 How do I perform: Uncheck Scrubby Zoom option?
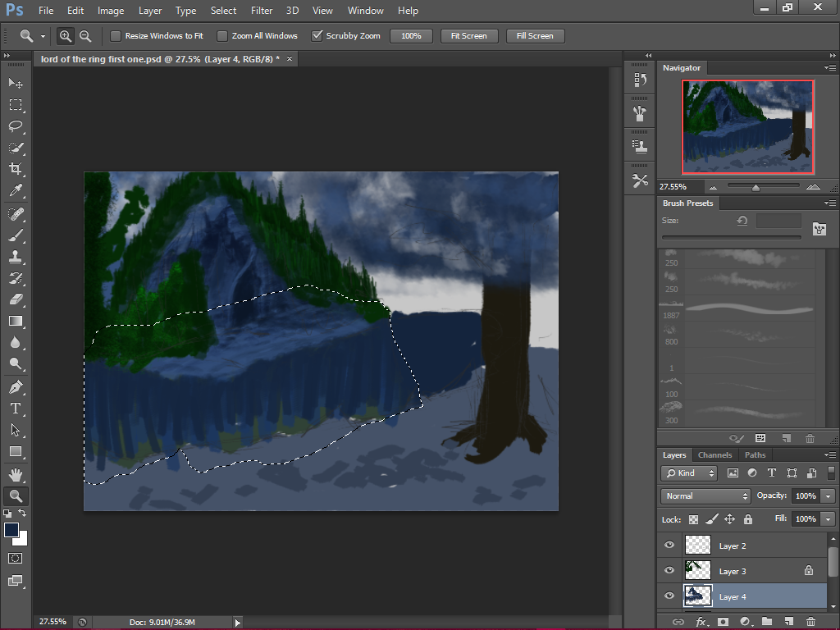click(317, 36)
